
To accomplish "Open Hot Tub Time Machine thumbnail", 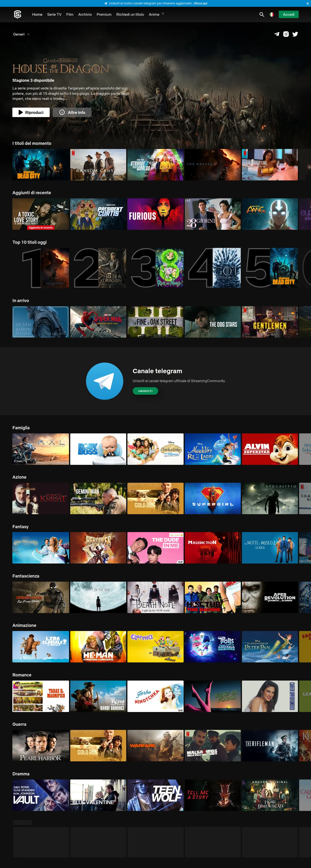I will 213,597.
